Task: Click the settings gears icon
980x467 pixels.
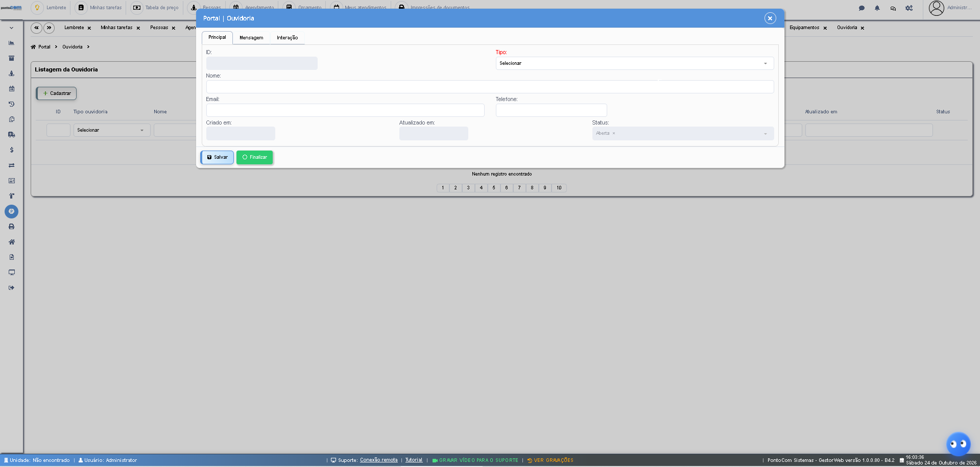Action: click(x=909, y=8)
